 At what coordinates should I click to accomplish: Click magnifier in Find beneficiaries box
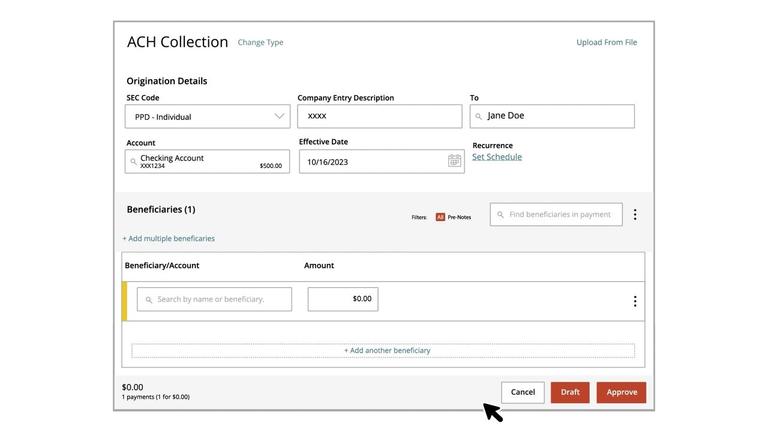click(x=499, y=215)
